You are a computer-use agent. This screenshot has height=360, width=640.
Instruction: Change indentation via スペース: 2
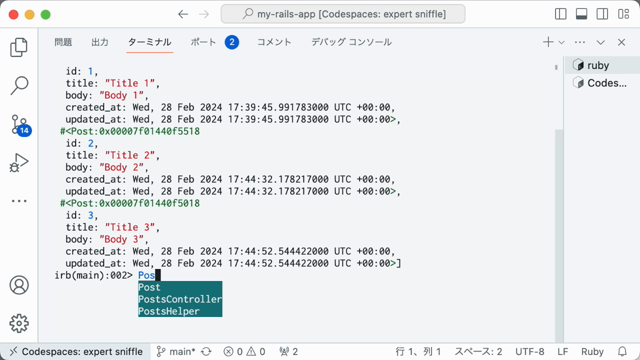[478, 351]
